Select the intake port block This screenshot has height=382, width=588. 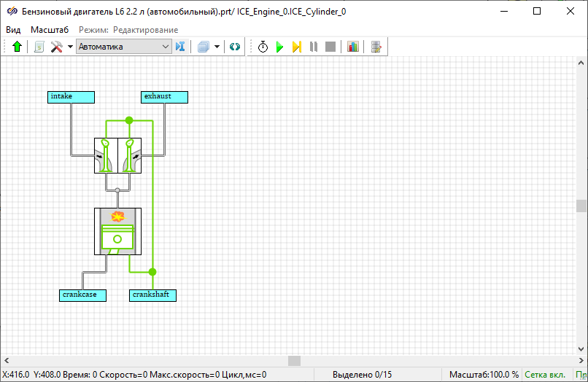pos(71,97)
